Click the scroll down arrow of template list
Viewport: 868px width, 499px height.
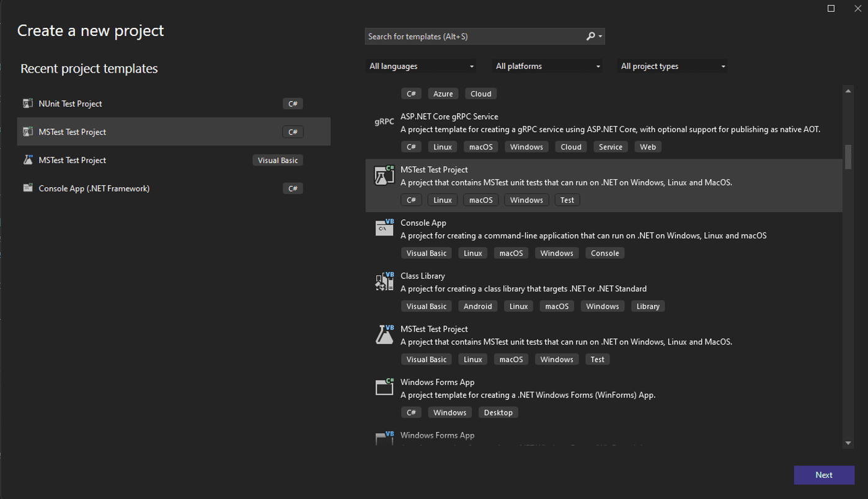[x=848, y=443]
